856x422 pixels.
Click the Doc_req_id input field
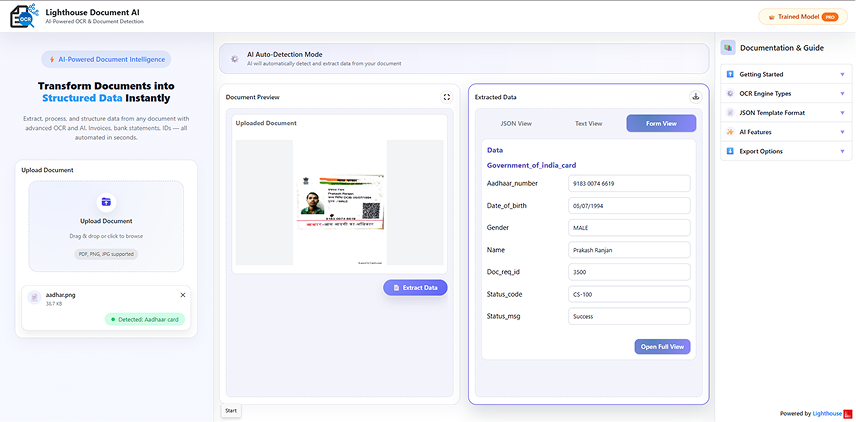629,272
